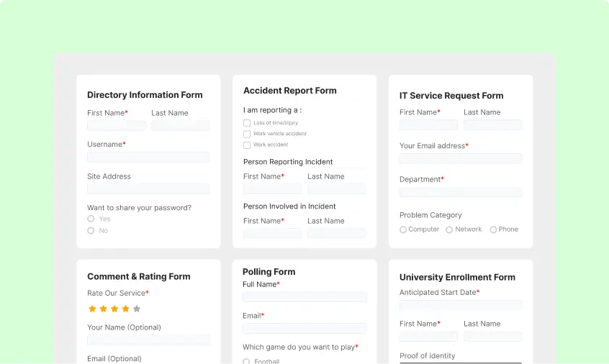The width and height of the screenshot is (609, 364).
Task: Click the Username field in Directory form
Action: point(148,157)
